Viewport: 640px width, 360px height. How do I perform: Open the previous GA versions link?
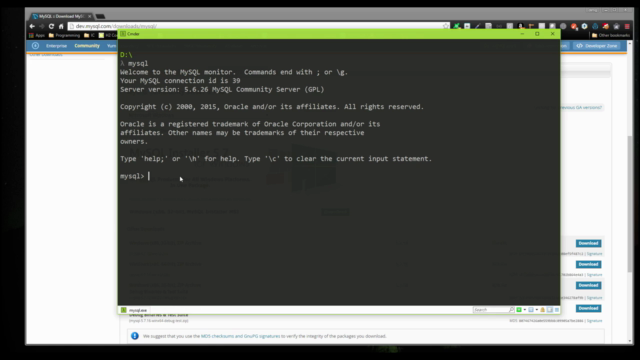(580, 107)
